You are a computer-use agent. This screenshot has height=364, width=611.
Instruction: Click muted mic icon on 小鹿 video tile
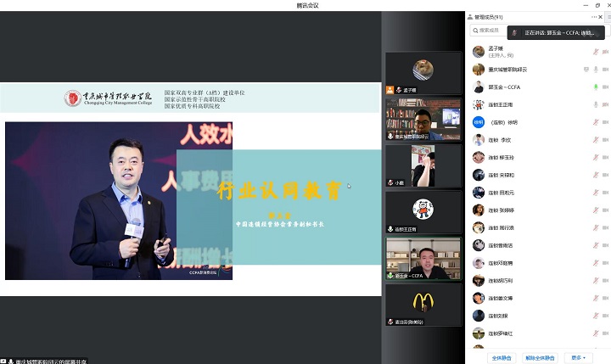390,182
